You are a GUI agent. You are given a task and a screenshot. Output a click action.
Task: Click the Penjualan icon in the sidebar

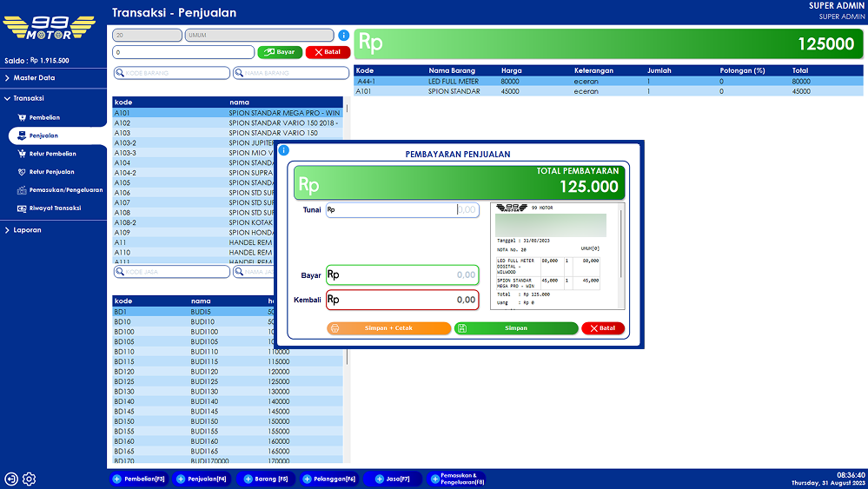click(22, 135)
